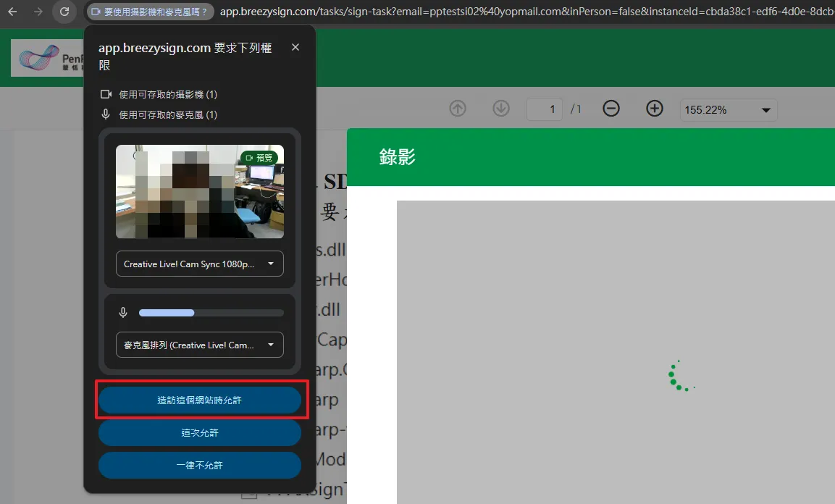The height and width of the screenshot is (504, 835).
Task: Open the microphone array device dropdown
Action: (199, 345)
